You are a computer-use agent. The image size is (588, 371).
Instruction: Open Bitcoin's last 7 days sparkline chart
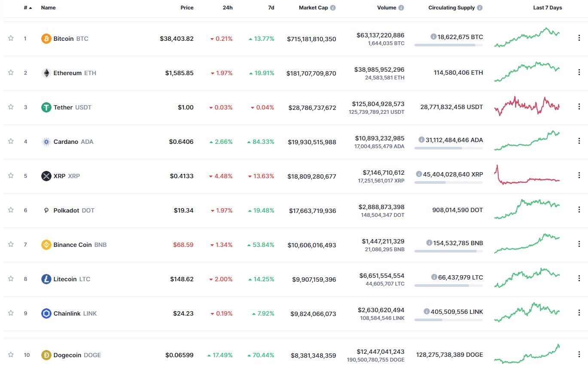[527, 37]
